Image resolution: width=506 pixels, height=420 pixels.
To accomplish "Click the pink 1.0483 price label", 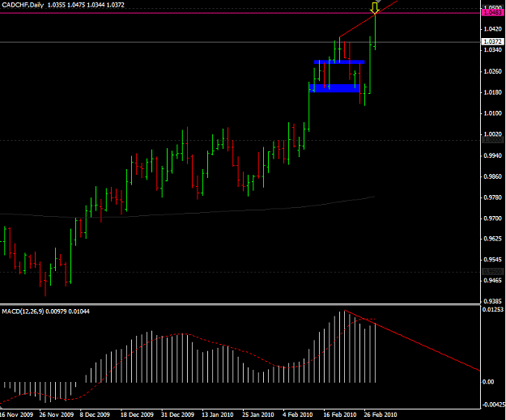I will click(492, 13).
